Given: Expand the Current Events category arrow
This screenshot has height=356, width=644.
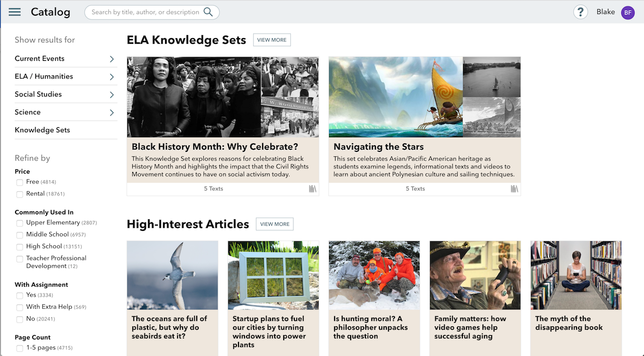Looking at the screenshot, I should (x=112, y=59).
